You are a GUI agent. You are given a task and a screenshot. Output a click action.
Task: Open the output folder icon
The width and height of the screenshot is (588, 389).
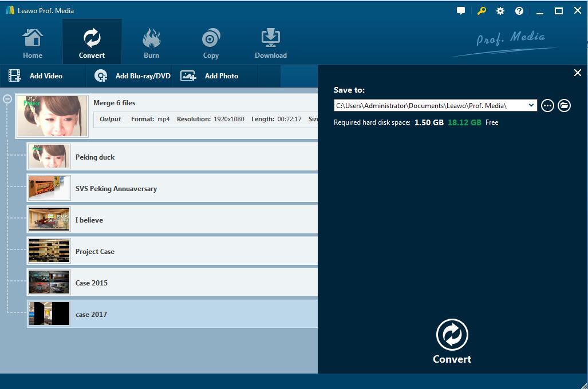pos(564,105)
